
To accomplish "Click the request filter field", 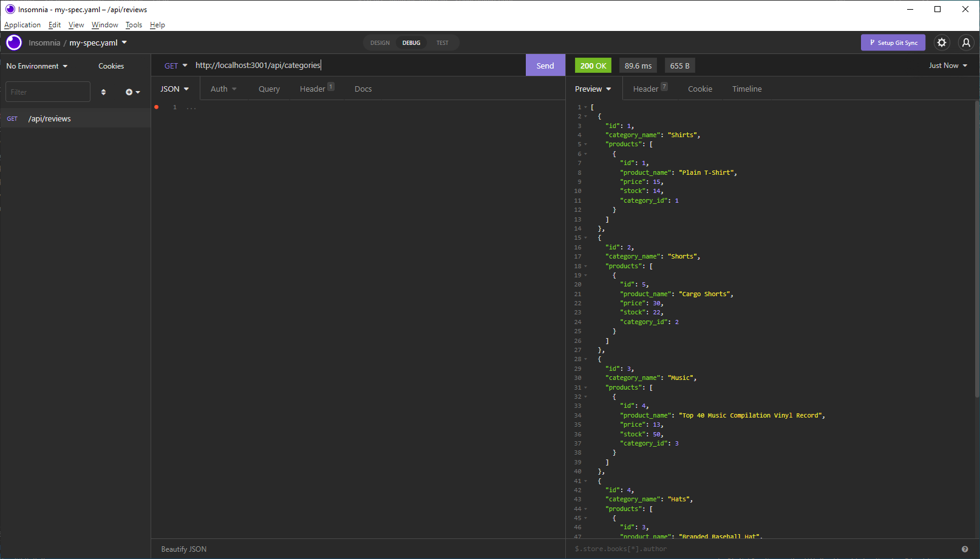I will coord(48,92).
